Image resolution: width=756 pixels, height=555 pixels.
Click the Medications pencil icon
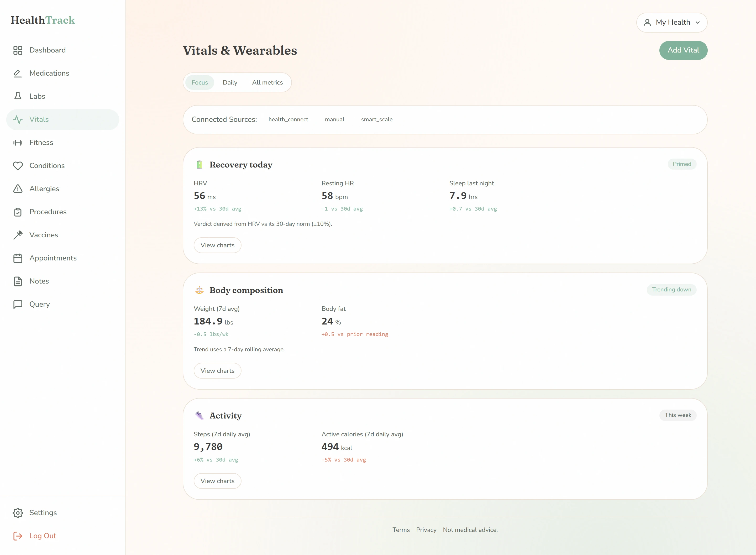click(18, 73)
